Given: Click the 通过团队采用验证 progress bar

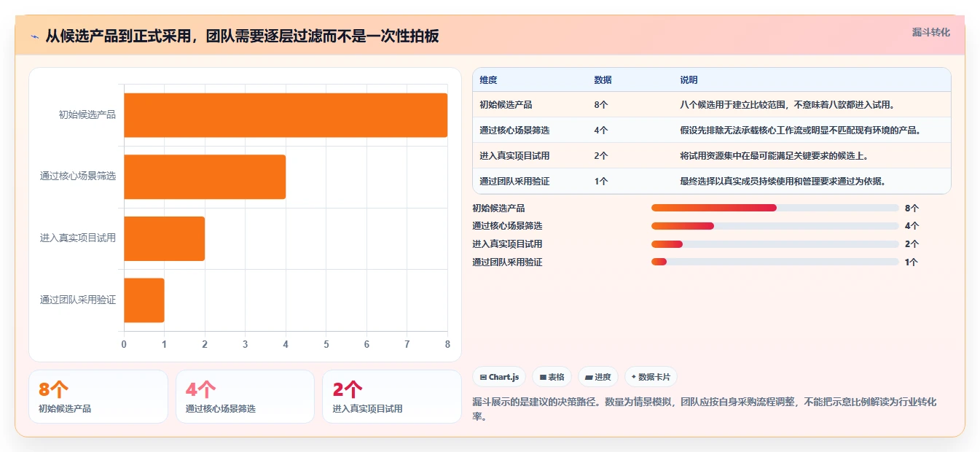Looking at the screenshot, I should pos(775,262).
